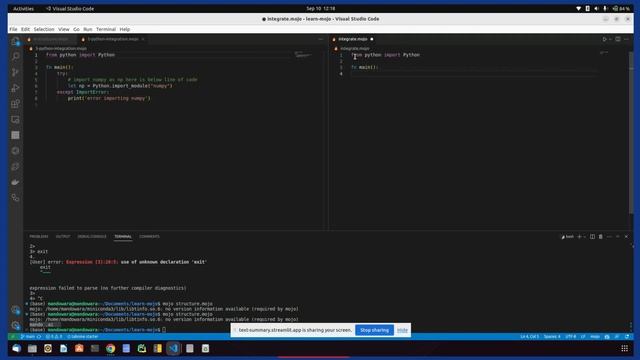This screenshot has height=360, width=640.
Task: Click Ln 4, Col cursor position indicator
Action: pos(529,337)
